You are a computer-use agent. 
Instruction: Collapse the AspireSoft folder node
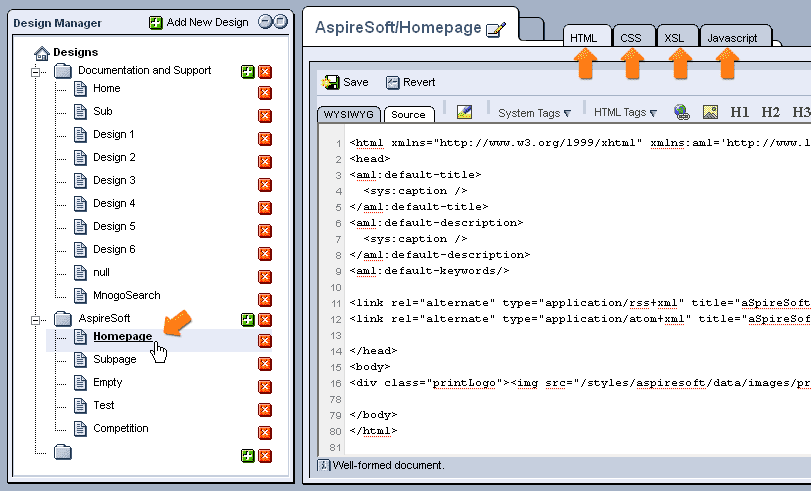point(37,319)
